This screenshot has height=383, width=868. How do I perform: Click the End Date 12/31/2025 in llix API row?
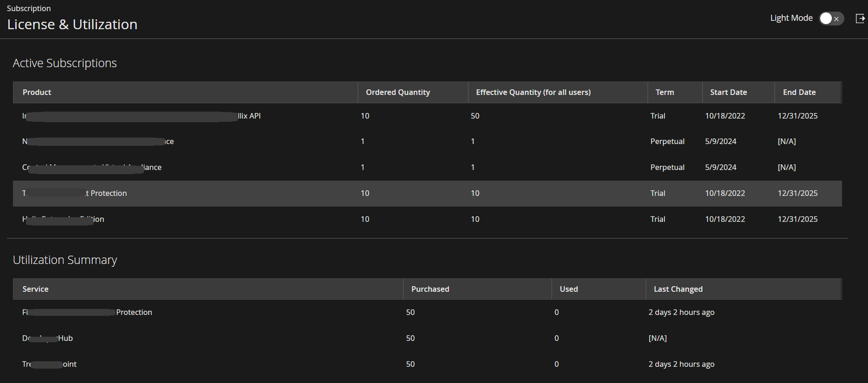point(798,116)
